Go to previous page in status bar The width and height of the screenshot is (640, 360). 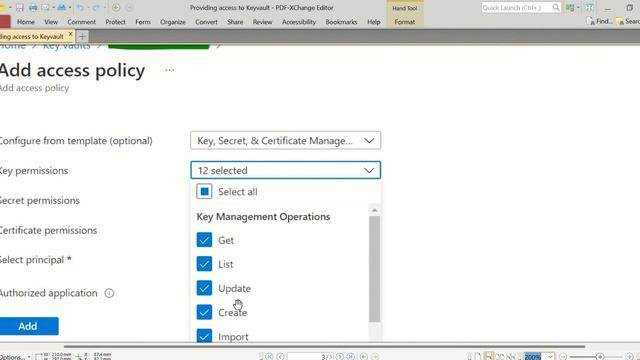[x=280, y=356]
